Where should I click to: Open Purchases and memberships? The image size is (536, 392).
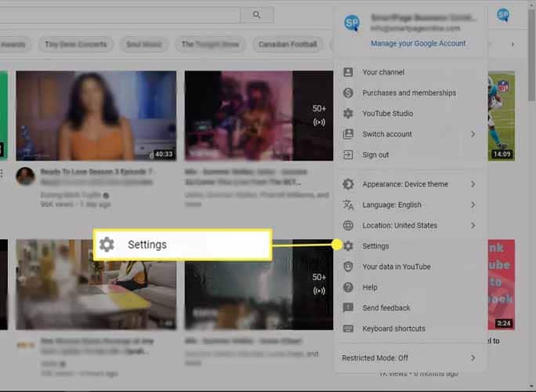pyautogui.click(x=410, y=93)
